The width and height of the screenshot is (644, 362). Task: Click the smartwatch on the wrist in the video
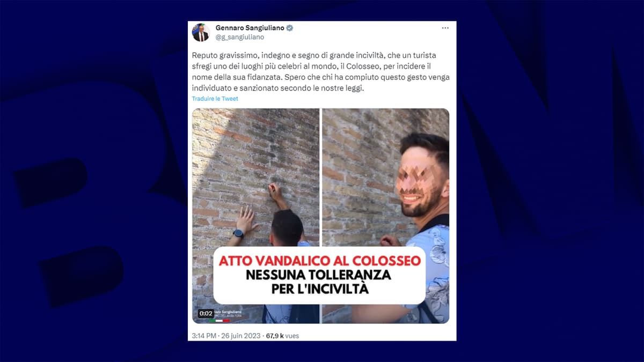tap(238, 233)
